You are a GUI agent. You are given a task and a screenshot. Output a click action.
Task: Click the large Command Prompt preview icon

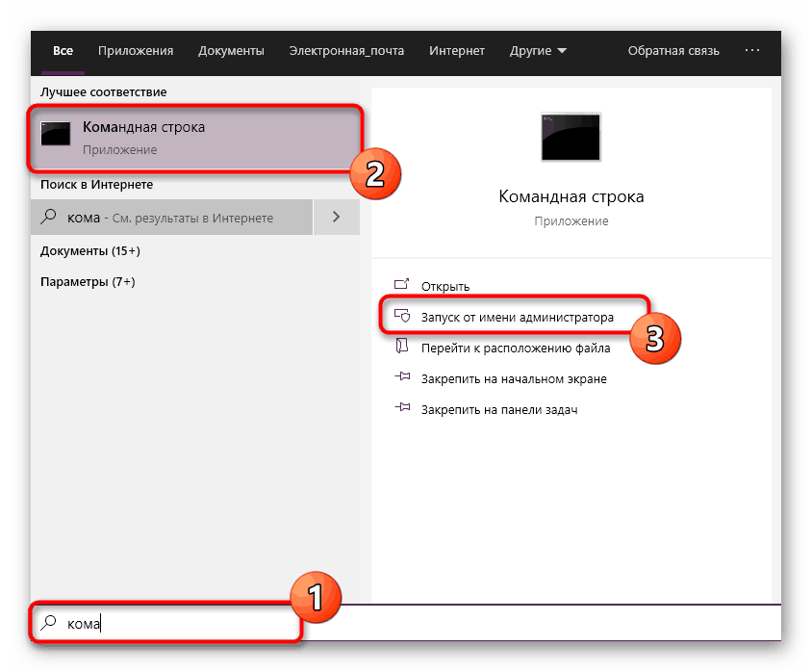(571, 138)
